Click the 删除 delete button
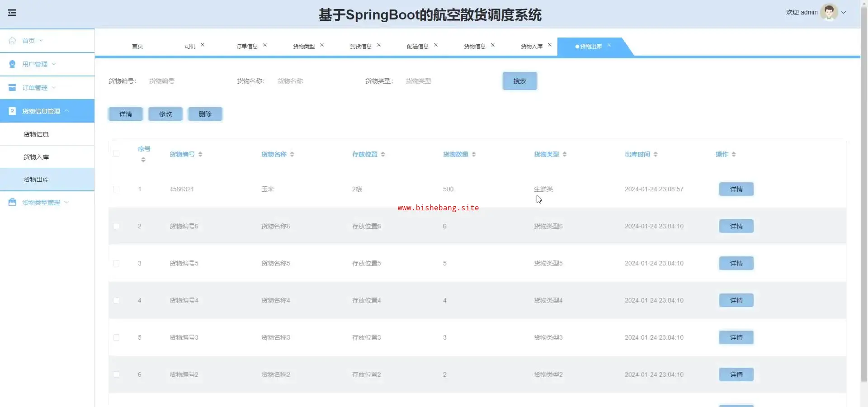Image resolution: width=868 pixels, height=407 pixels. 205,114
